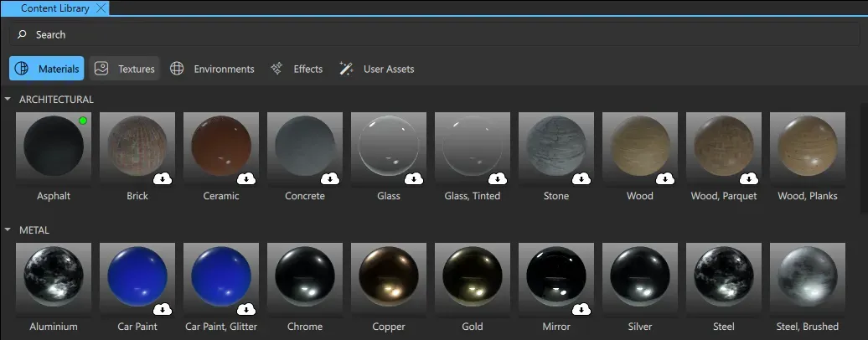Click the 'Silver' label text
Image resolution: width=868 pixels, height=340 pixels.
(640, 326)
